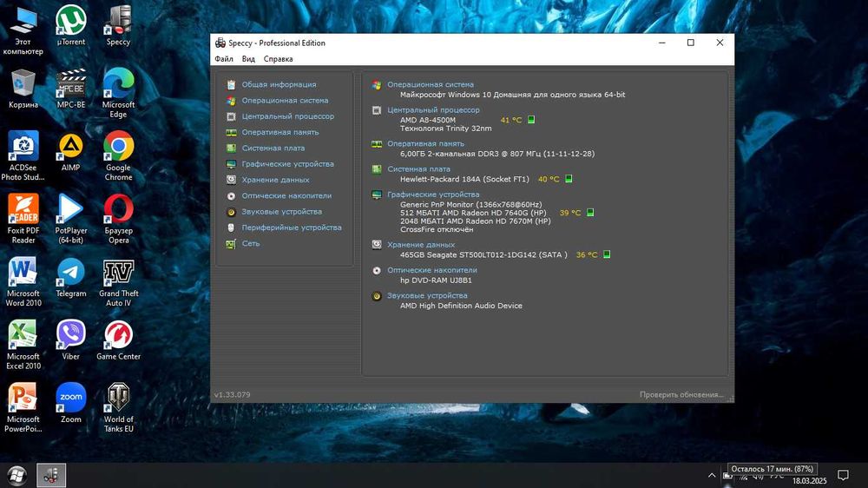This screenshot has height=488, width=868.
Task: Select the MPC-BE desktop icon
Action: pyautogui.click(x=71, y=89)
